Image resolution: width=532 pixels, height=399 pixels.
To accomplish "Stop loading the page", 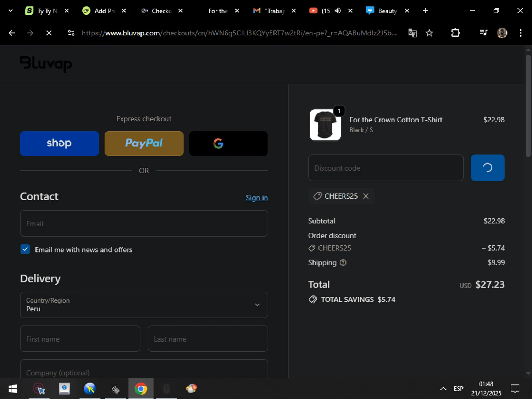I will tap(49, 33).
